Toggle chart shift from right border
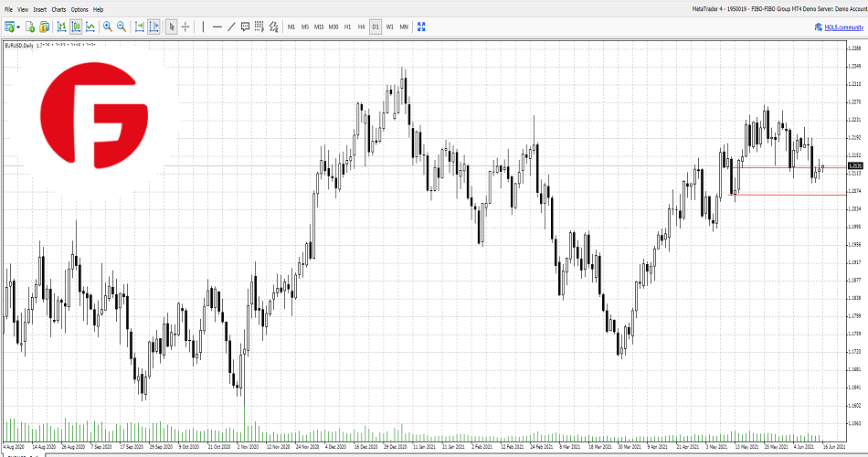Screen dimensions: 868x457 (153, 27)
